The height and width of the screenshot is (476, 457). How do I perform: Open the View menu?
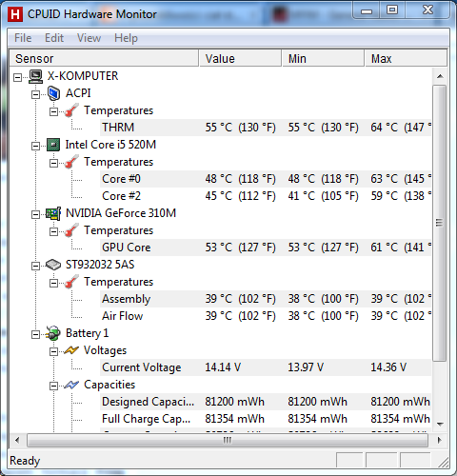89,38
